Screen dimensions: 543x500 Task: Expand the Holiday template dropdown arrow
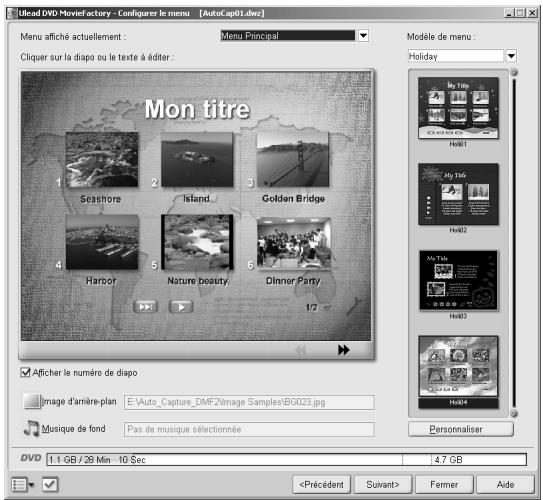(x=511, y=56)
